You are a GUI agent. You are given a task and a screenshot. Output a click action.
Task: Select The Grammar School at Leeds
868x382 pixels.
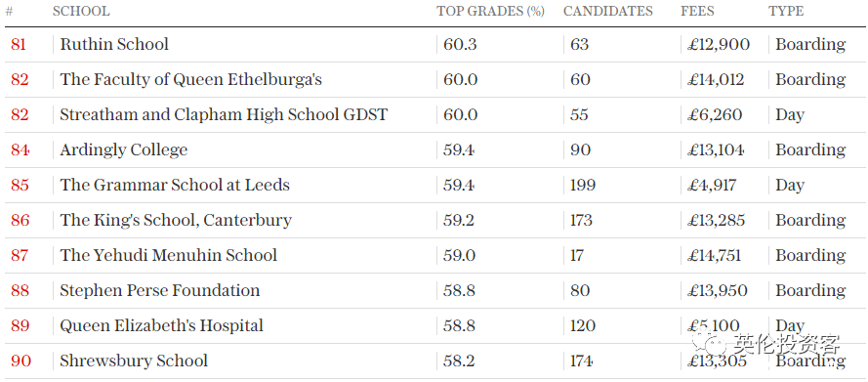click(175, 185)
